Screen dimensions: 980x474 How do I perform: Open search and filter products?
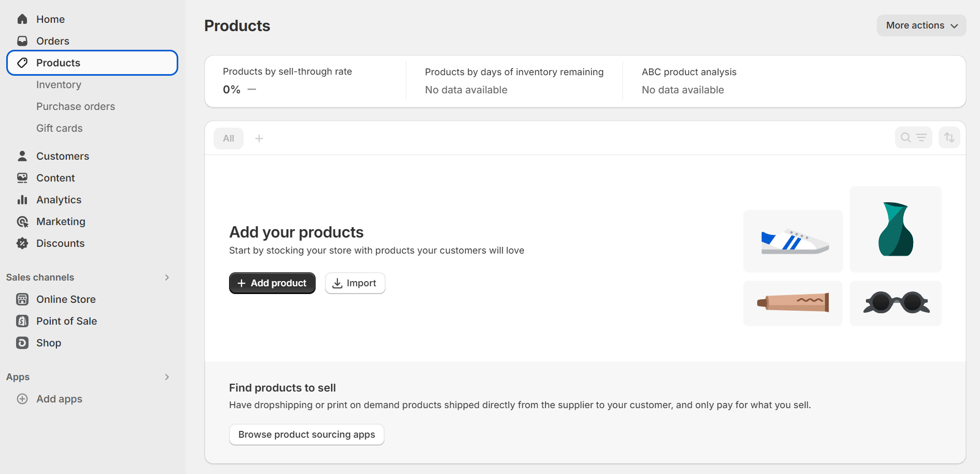pyautogui.click(x=913, y=137)
